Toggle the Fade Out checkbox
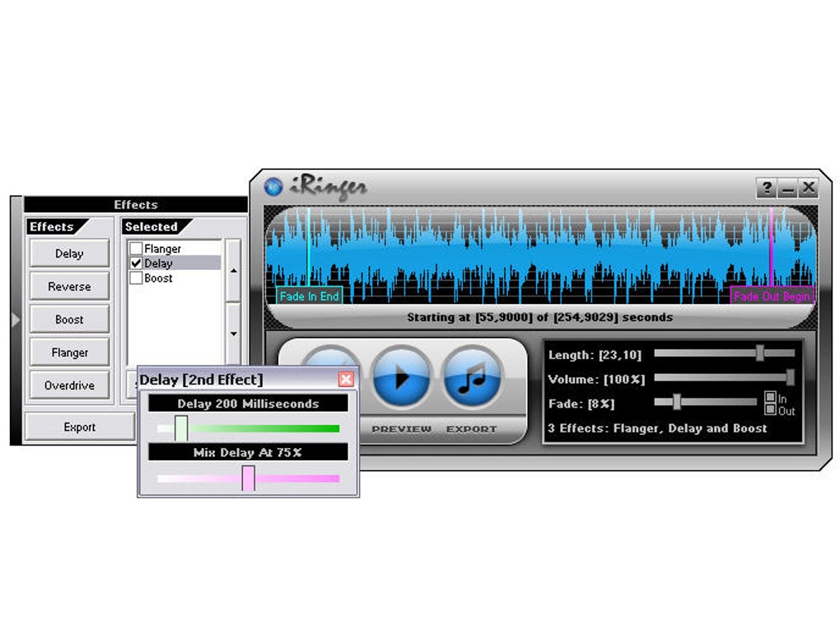 tap(770, 409)
